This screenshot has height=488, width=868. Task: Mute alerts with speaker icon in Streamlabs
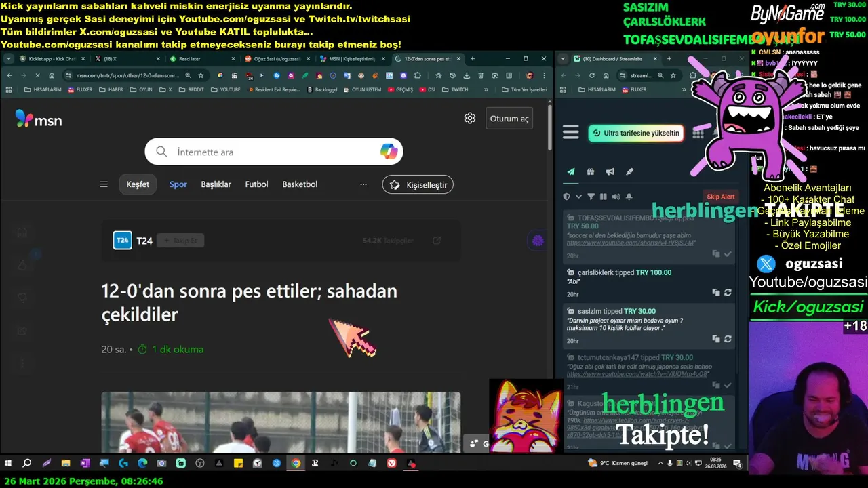coord(616,197)
